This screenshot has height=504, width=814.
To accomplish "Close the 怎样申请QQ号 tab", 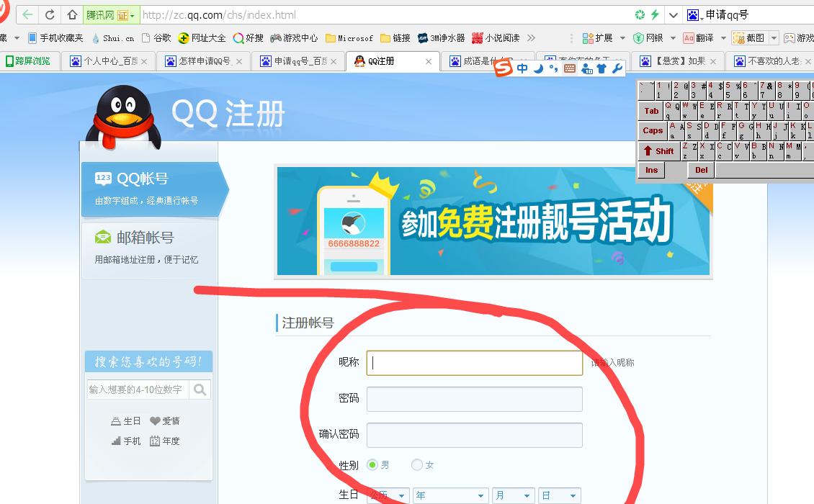I will (239, 61).
